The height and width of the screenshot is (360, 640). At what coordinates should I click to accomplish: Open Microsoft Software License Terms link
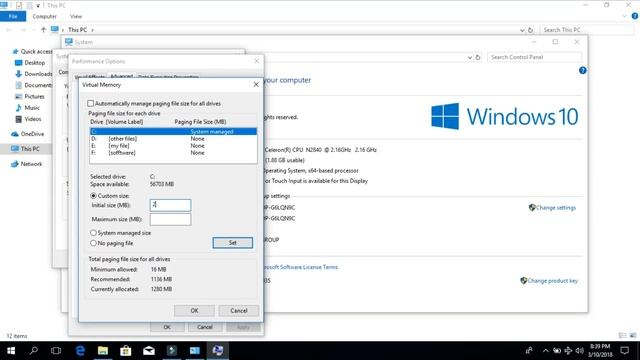click(x=301, y=267)
